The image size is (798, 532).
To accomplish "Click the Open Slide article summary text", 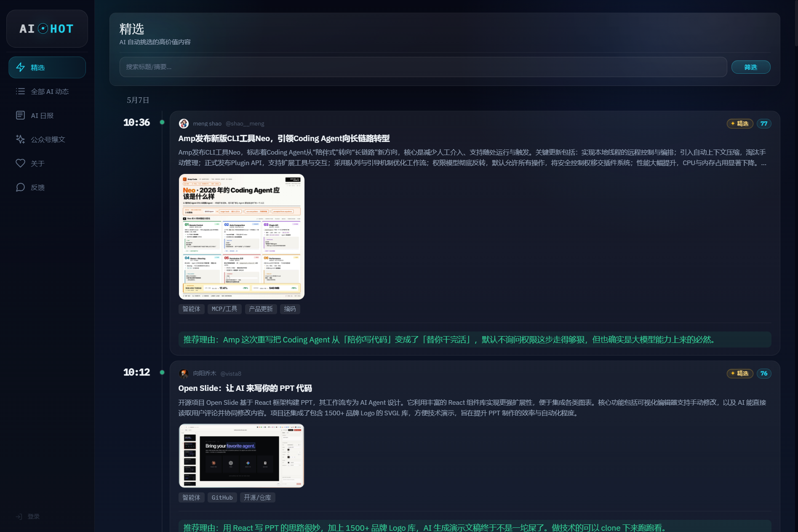I will 472,408.
